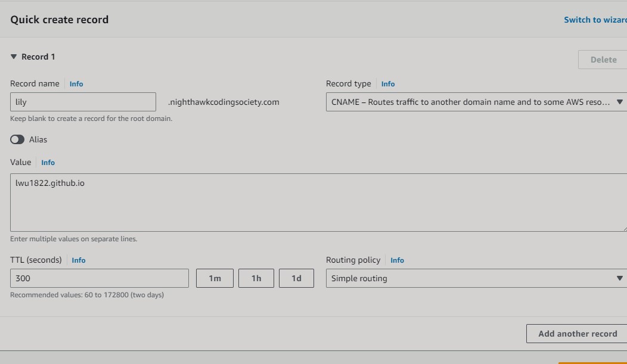The image size is (627, 364).
Task: Open Info beside Routing policy
Action: pyautogui.click(x=397, y=260)
